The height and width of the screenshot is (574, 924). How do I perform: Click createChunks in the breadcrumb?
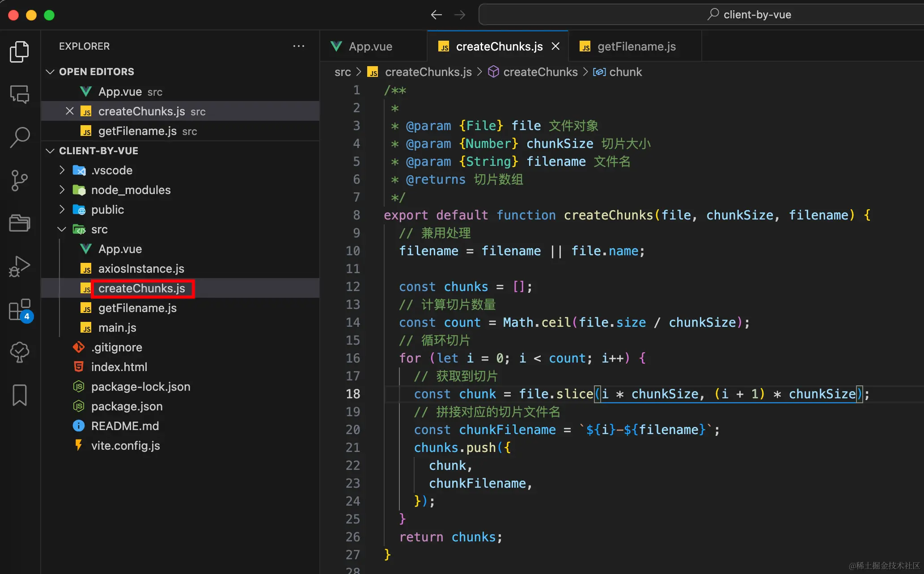[540, 72]
